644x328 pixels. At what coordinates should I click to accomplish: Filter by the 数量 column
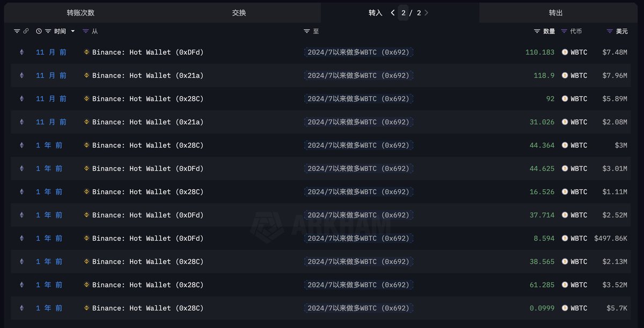pos(545,32)
